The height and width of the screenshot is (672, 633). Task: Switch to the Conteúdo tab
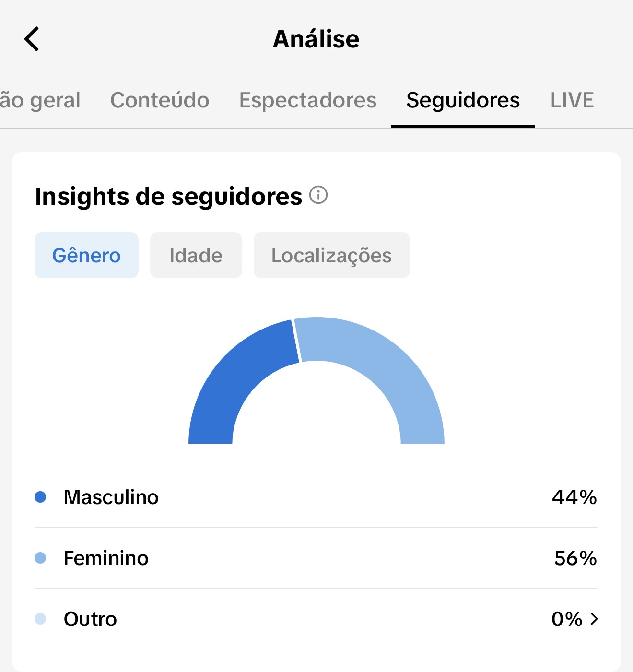click(160, 100)
